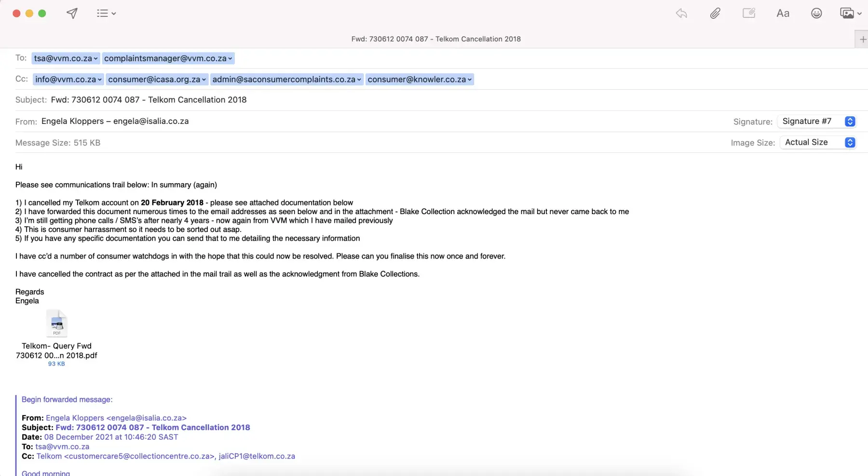Select the info@vvm.co.za Cc recipient

click(65, 80)
